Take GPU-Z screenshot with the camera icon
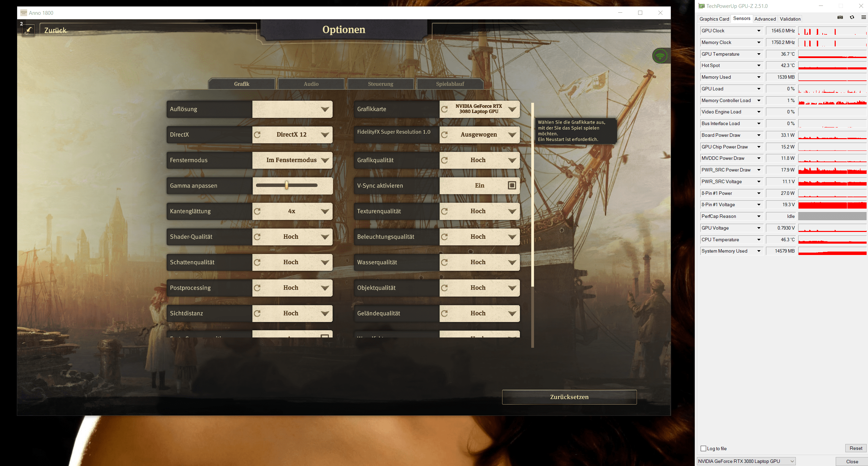Screen dimensions: 868x466 (x=840, y=18)
